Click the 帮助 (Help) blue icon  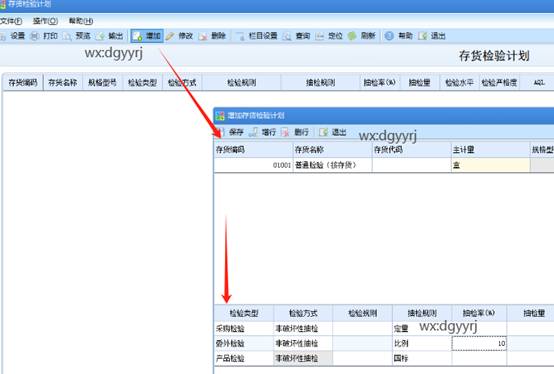(389, 36)
